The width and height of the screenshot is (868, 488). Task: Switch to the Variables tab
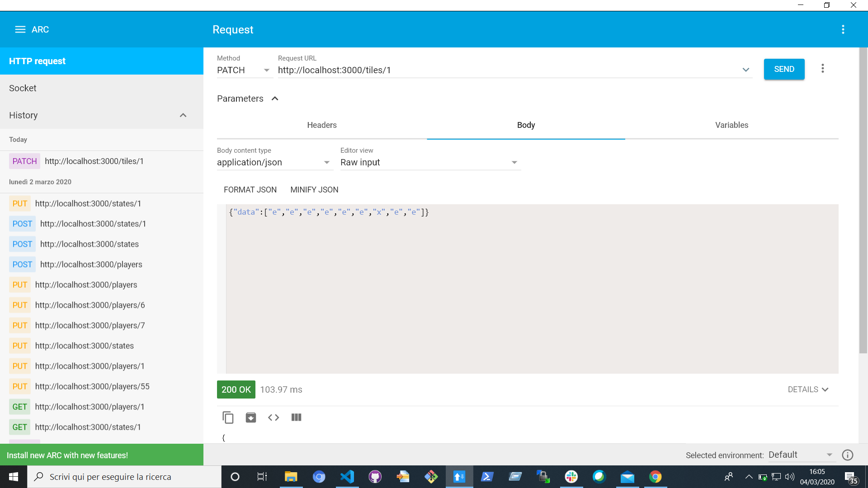(x=731, y=125)
